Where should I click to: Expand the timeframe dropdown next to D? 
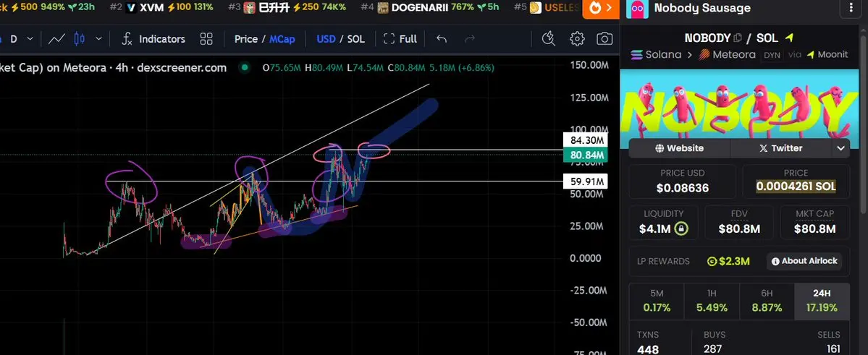[x=30, y=39]
